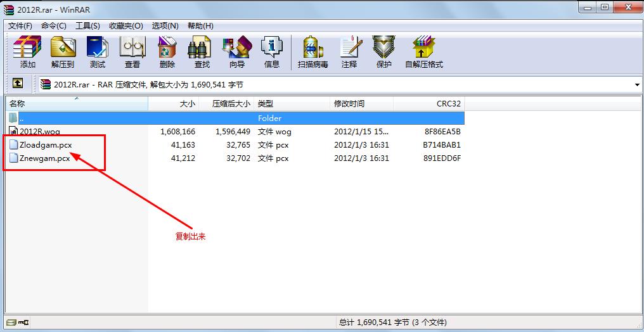Image resolution: width=644 pixels, height=332 pixels.
Task: Click the disk drive status bar icon
Action: 11,322
